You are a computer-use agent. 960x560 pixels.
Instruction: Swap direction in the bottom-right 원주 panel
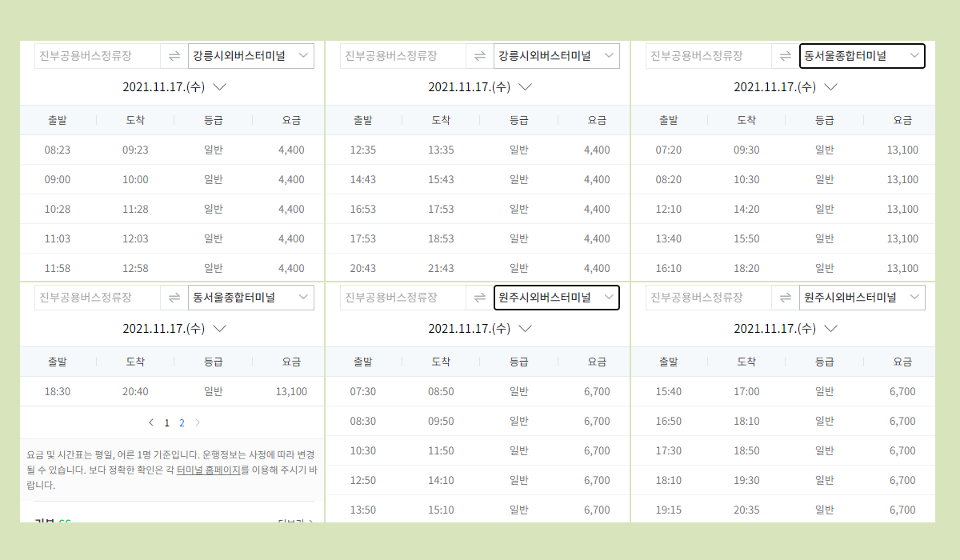[785, 297]
